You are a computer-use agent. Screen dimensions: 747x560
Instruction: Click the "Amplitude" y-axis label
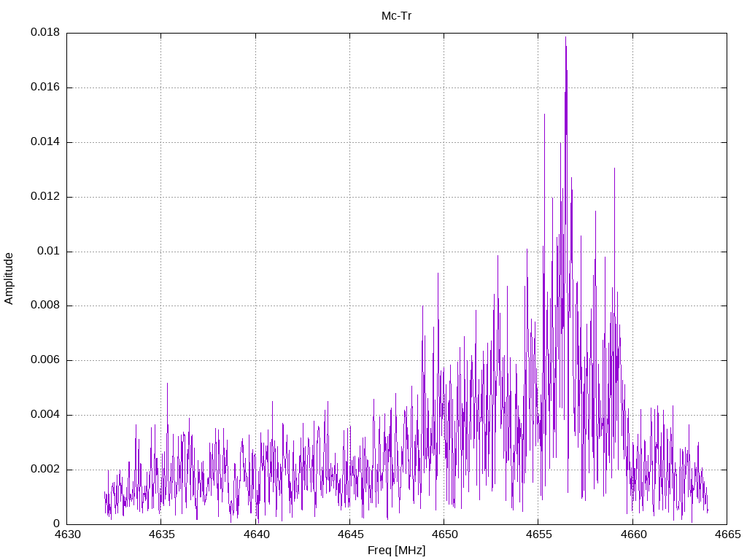click(9, 279)
